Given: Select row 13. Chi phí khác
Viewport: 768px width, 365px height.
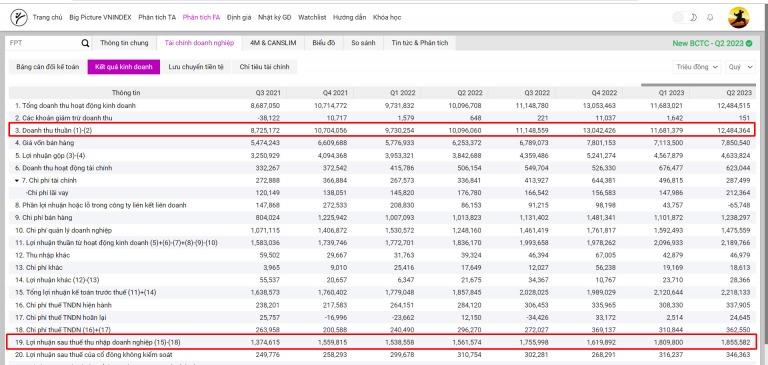Looking at the screenshot, I should pos(382,268).
